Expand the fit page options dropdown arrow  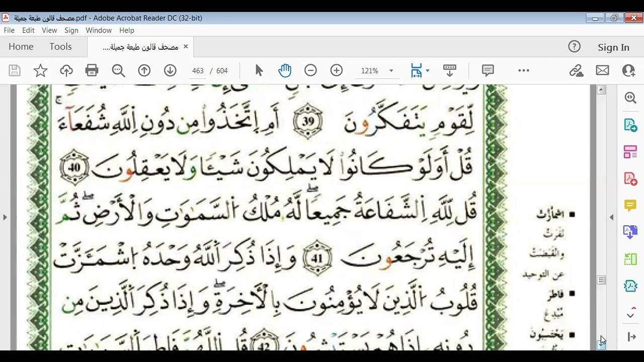coord(428,70)
